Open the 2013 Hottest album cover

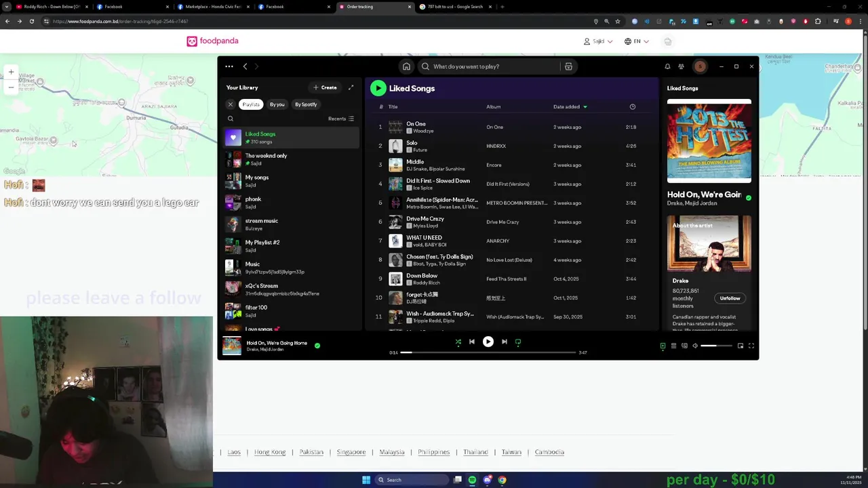709,141
